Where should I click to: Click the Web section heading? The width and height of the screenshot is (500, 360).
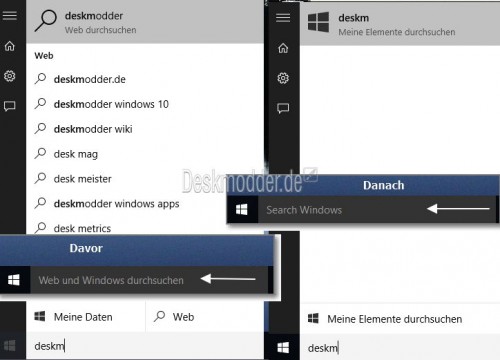click(44, 56)
